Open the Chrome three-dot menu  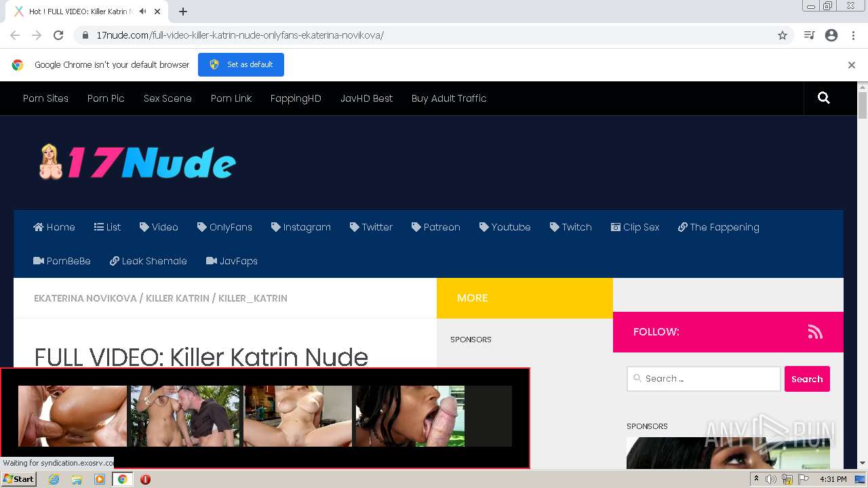[853, 35]
